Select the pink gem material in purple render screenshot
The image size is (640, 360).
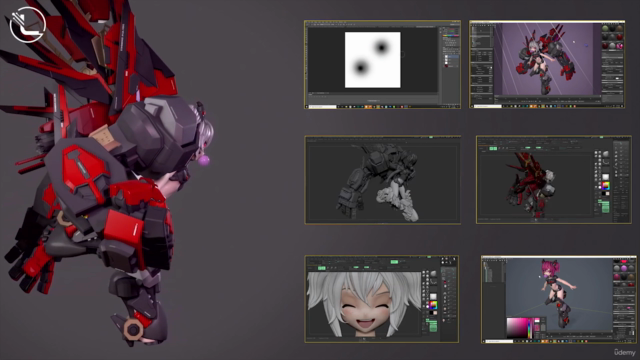click(x=620, y=46)
